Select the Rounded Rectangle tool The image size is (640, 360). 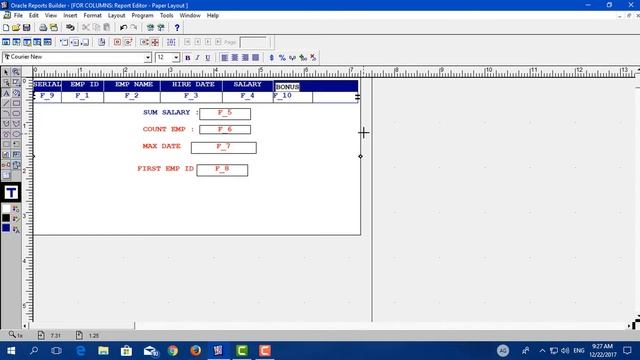coord(16,113)
